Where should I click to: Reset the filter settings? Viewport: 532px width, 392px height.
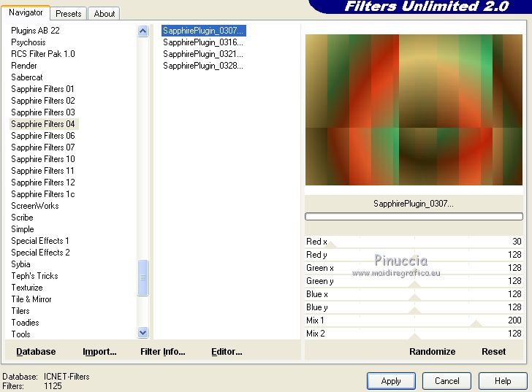click(494, 352)
